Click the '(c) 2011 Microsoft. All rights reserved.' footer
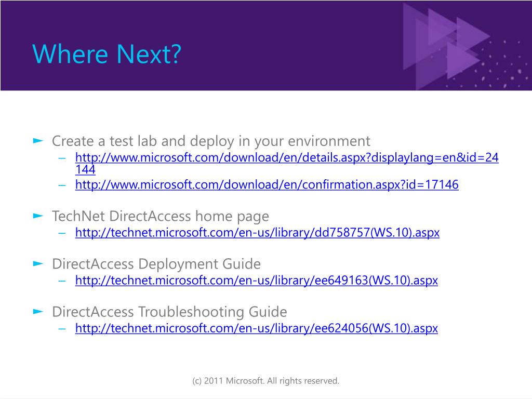The height and width of the screenshot is (399, 532). click(x=265, y=381)
